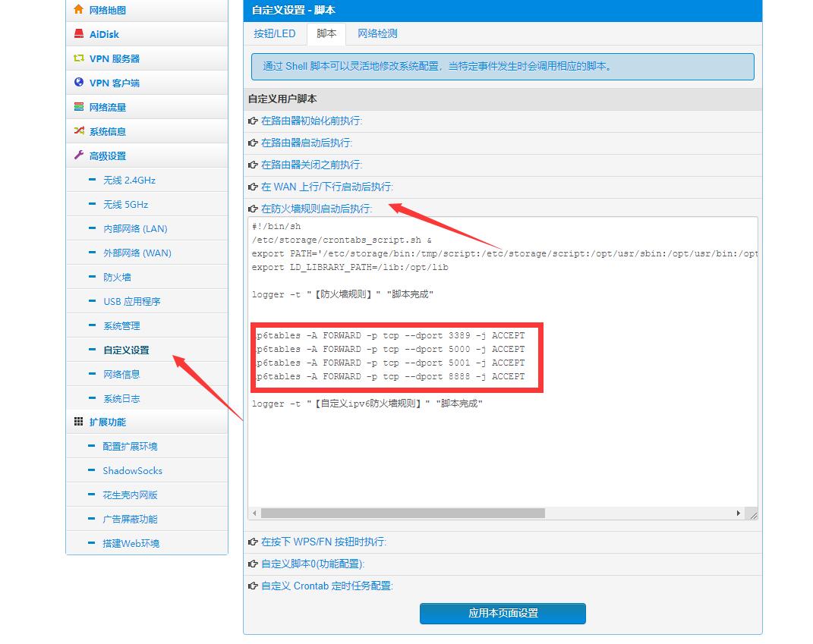
Task: Expand 在按下 WPS/FN 按钮时执行 section
Action: 323,542
